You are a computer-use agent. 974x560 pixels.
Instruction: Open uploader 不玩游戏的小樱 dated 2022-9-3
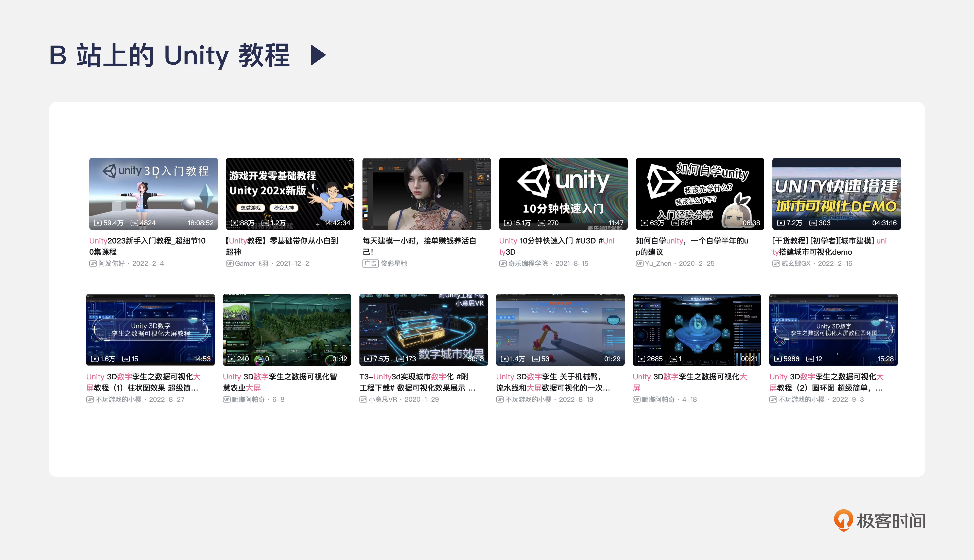pos(801,399)
